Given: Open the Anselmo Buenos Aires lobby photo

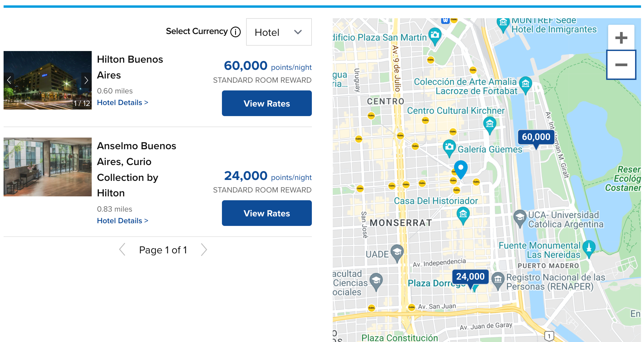Looking at the screenshot, I should [47, 167].
